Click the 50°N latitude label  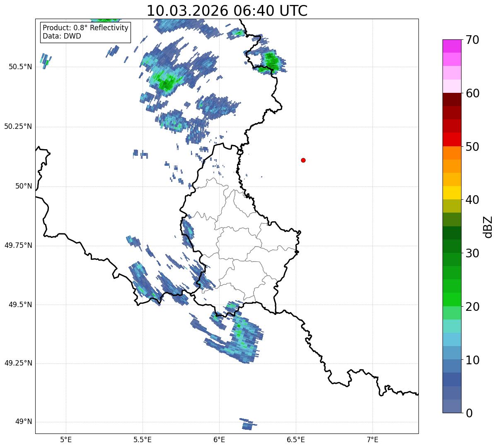(24, 186)
